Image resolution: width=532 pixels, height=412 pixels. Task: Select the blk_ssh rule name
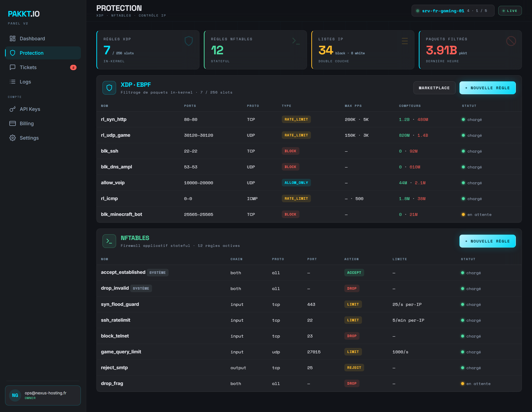tap(109, 151)
